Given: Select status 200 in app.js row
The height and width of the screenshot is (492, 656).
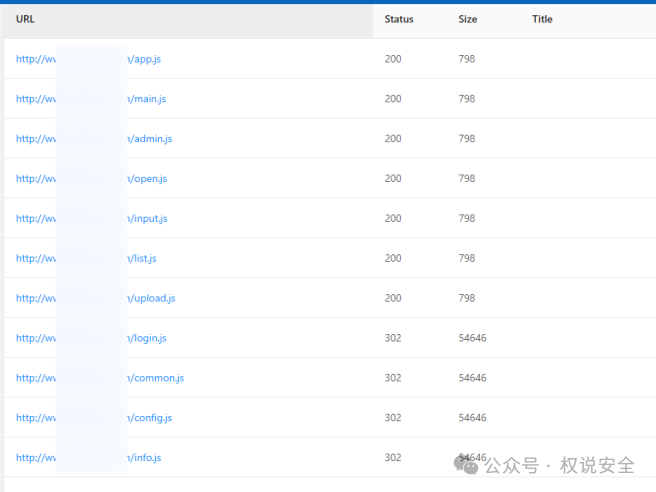Looking at the screenshot, I should (x=393, y=59).
